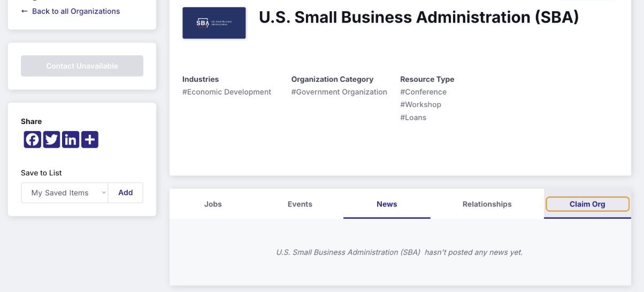
Task: Go back to all Organizations
Action: click(71, 11)
